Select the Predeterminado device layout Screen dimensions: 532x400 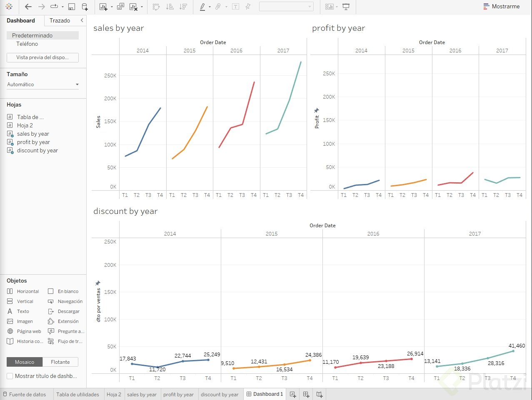point(42,35)
